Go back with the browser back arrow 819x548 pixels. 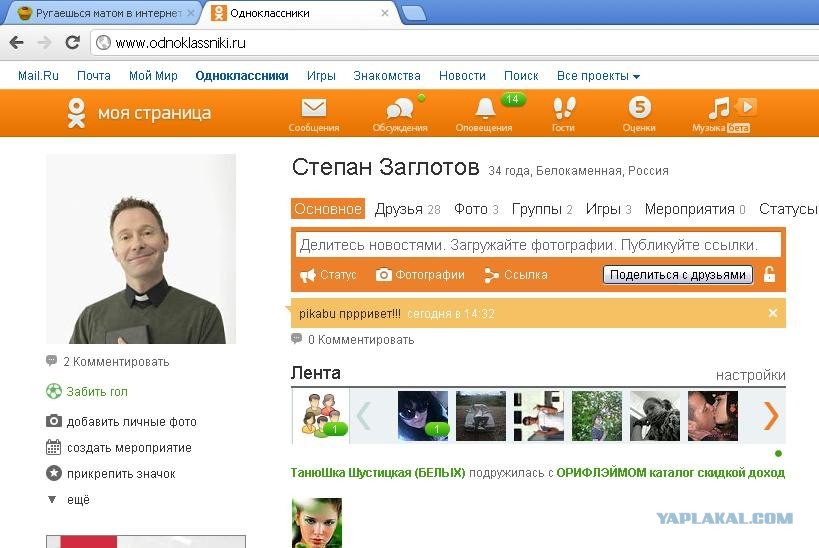pyautogui.click(x=17, y=42)
